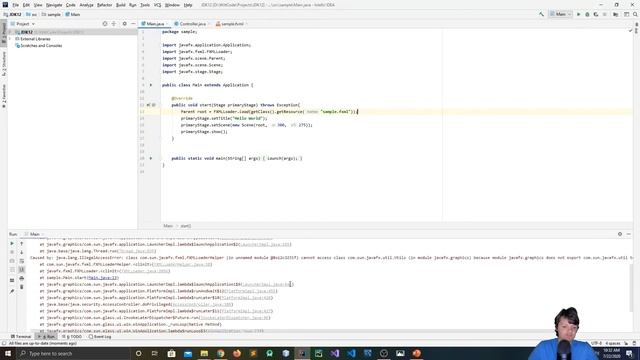Open Run panel settings gear
The image size is (640, 360).
pyautogui.click(x=620, y=234)
